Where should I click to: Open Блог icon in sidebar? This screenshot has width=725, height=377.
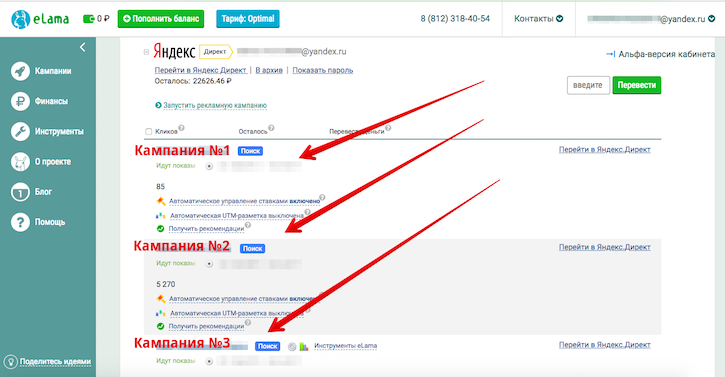pos(20,192)
